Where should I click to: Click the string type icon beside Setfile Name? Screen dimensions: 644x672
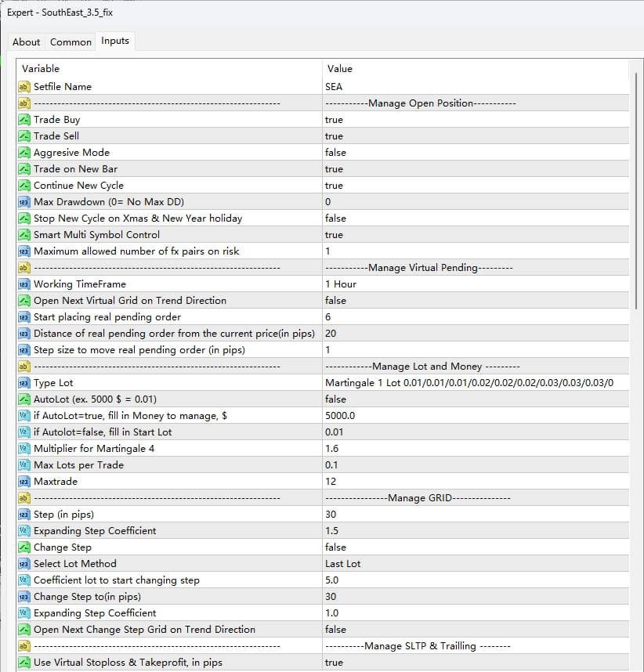point(24,86)
